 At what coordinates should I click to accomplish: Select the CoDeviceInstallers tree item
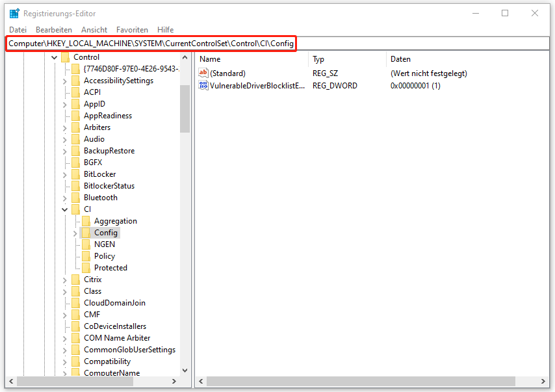click(115, 326)
